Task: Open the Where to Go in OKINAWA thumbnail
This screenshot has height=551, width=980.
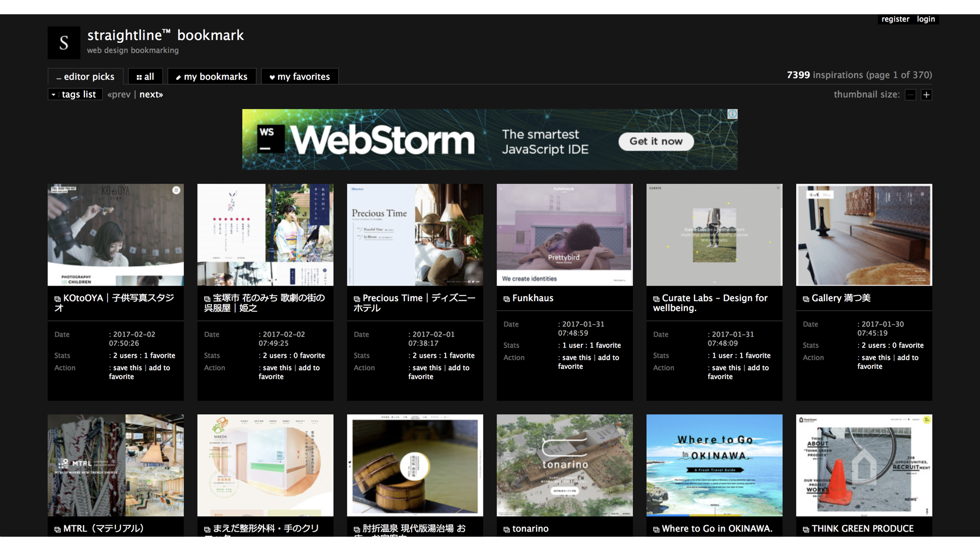Action: tap(714, 465)
